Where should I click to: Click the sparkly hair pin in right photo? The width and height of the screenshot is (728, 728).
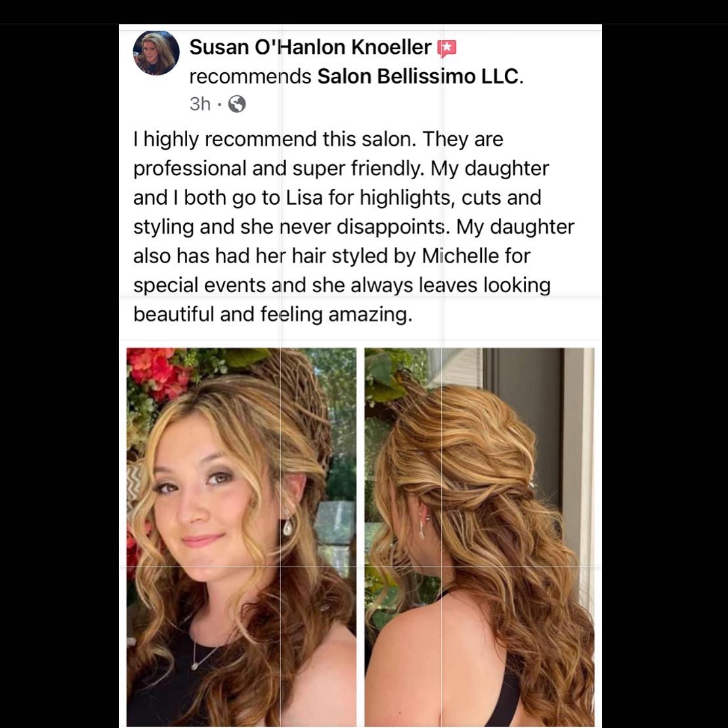coord(532,484)
